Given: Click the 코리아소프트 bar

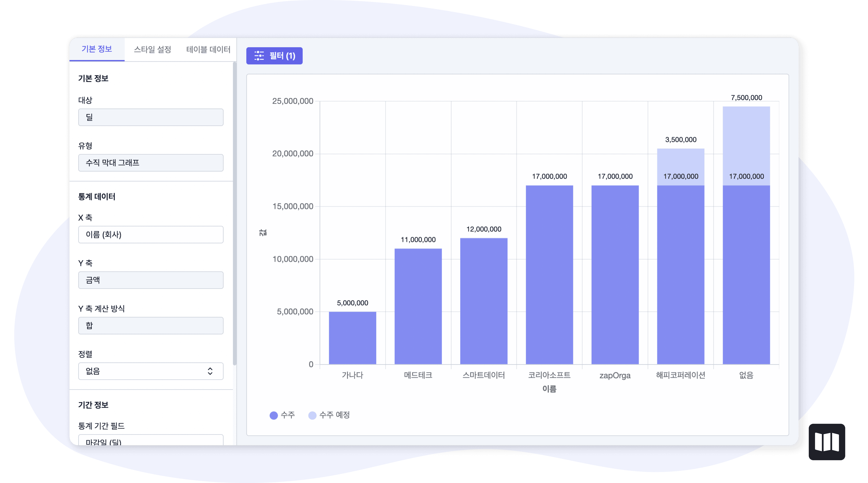Looking at the screenshot, I should coord(550,275).
